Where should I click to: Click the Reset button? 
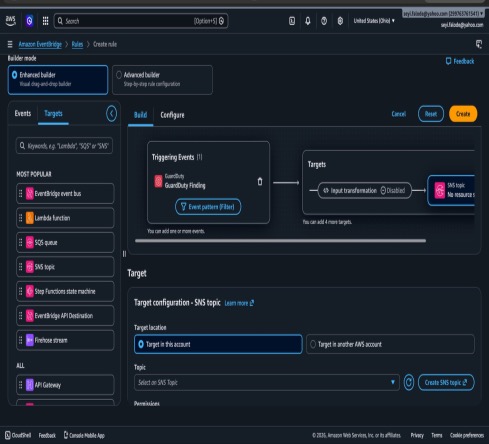pos(431,114)
